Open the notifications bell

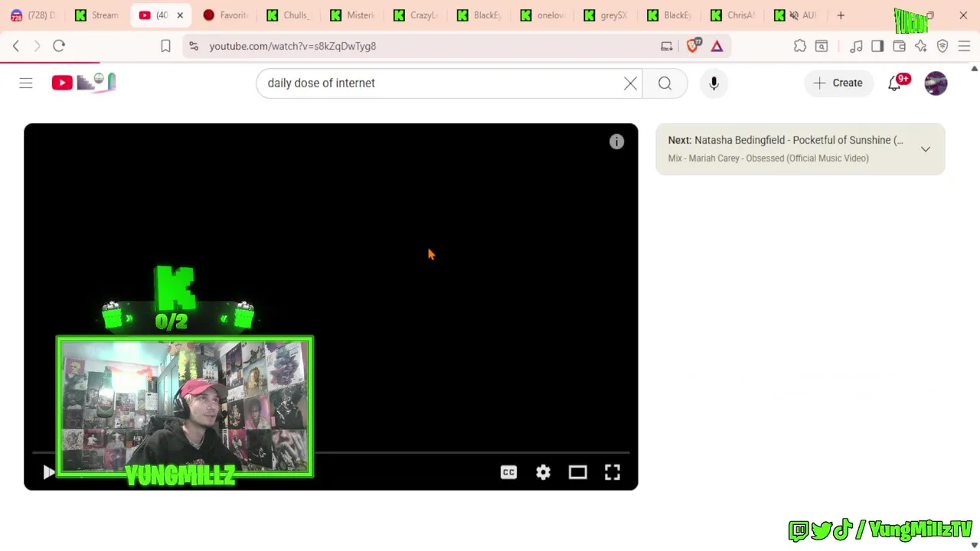point(894,83)
